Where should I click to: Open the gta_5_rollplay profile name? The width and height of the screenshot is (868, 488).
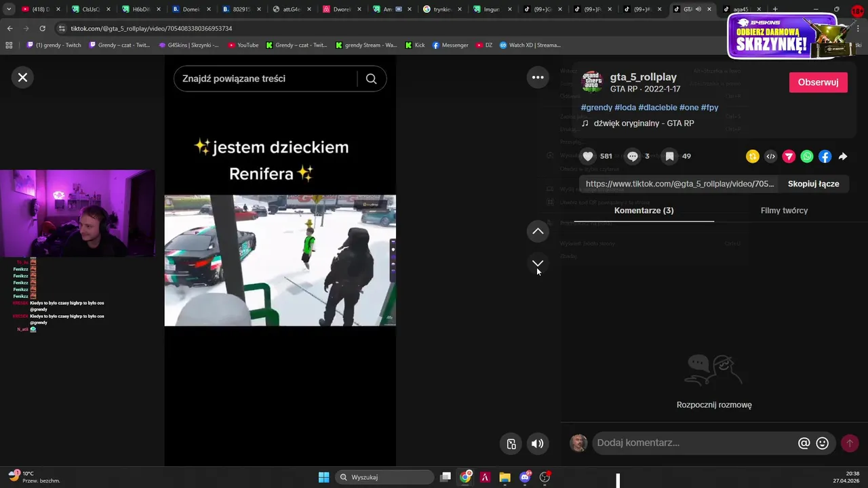pos(644,77)
